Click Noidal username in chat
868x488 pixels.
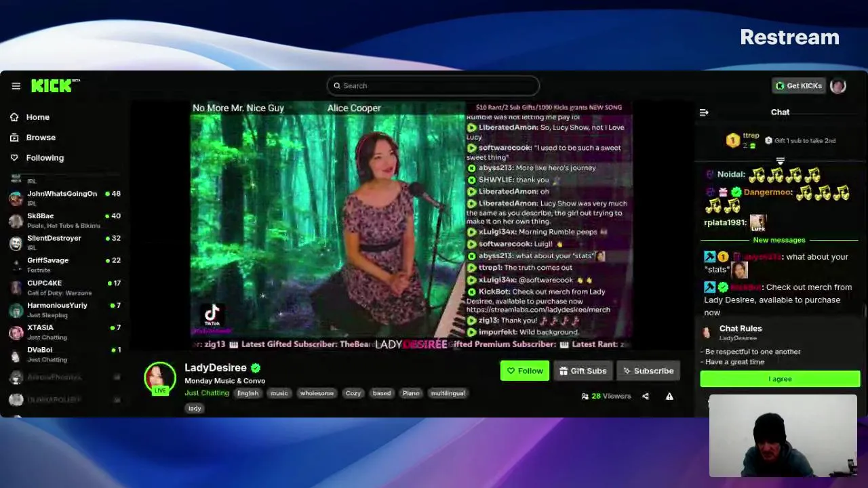point(731,174)
